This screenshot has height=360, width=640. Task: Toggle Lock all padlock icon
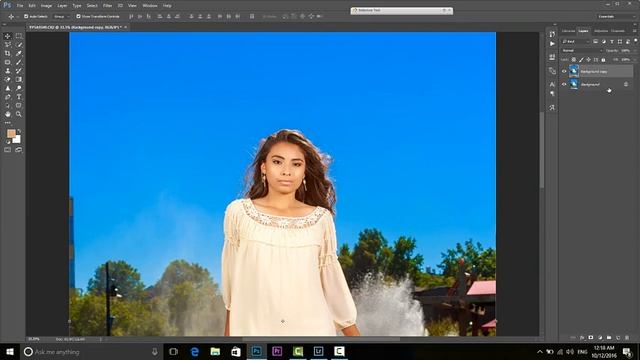coord(603,60)
